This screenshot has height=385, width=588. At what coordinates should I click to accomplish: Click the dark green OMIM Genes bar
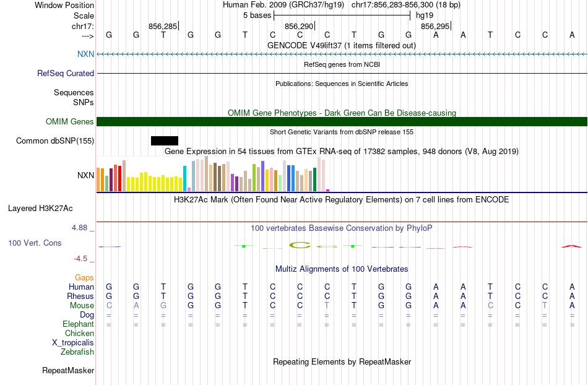click(x=342, y=121)
